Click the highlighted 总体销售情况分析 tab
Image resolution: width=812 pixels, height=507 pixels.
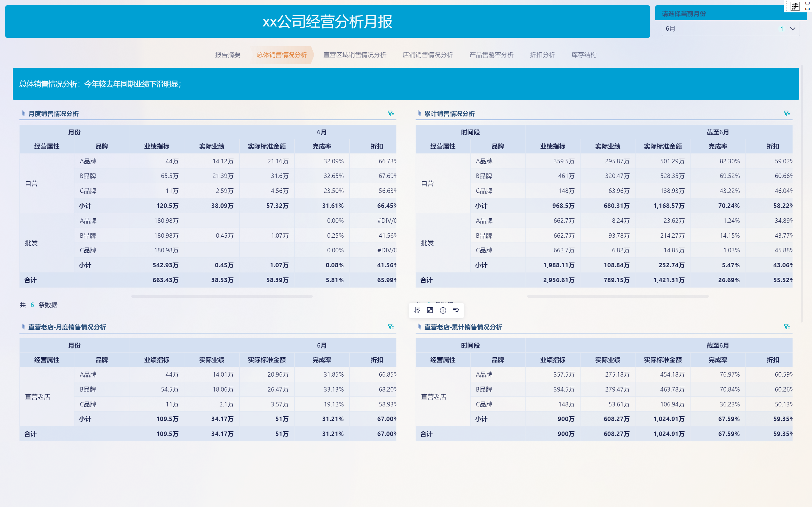pos(282,55)
